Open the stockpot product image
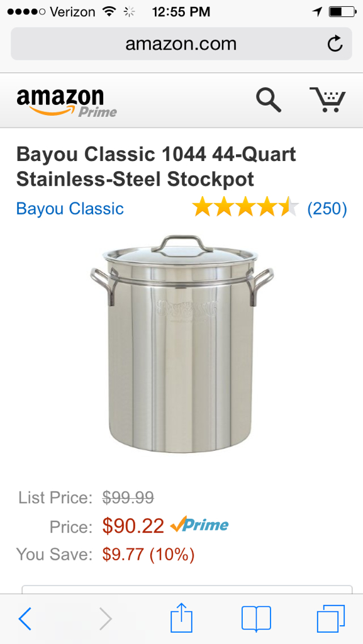363x644 pixels. click(181, 344)
